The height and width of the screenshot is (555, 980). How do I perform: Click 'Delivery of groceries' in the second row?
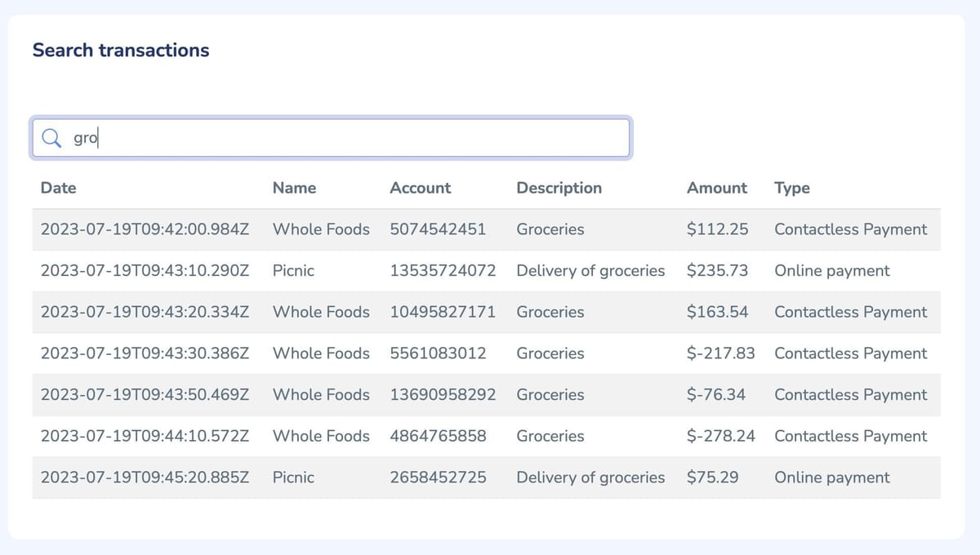(x=590, y=270)
